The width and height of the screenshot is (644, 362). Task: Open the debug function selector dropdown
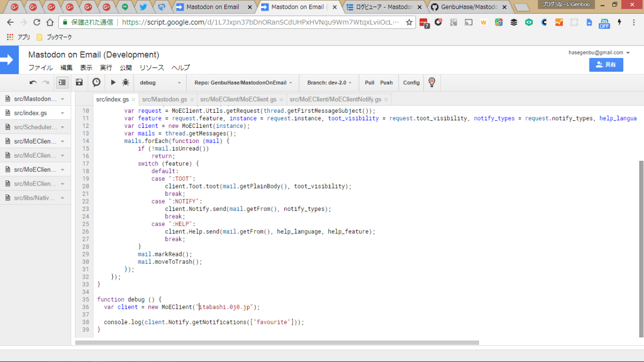tap(160, 83)
